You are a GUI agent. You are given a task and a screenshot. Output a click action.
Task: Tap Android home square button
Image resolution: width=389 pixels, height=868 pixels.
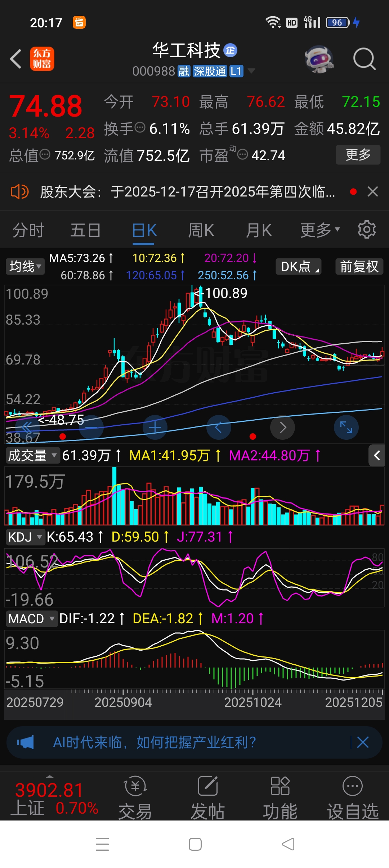pos(195,844)
